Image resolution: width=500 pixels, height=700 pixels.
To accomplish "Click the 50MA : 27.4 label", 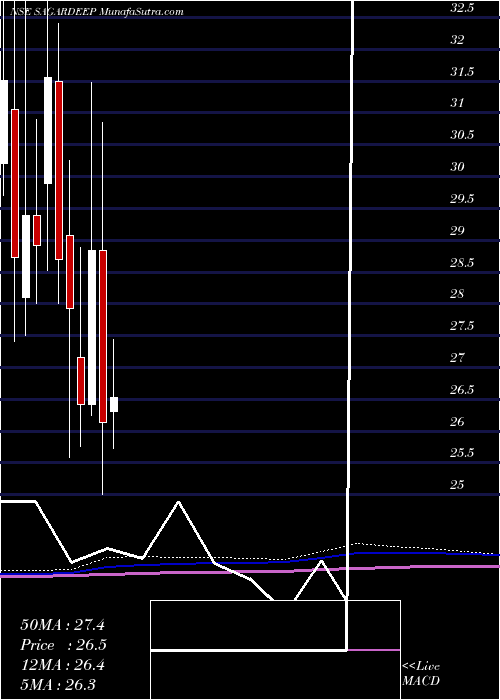I will [62, 625].
